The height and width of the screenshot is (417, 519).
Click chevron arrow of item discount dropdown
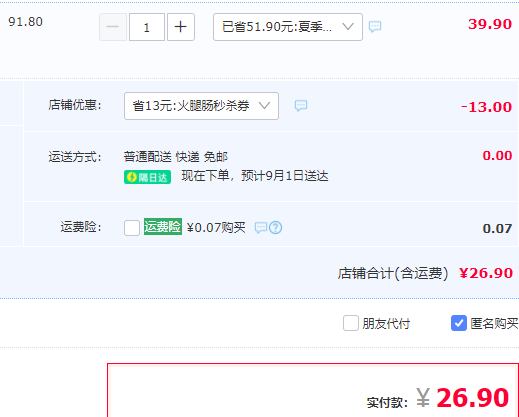[x=348, y=27]
